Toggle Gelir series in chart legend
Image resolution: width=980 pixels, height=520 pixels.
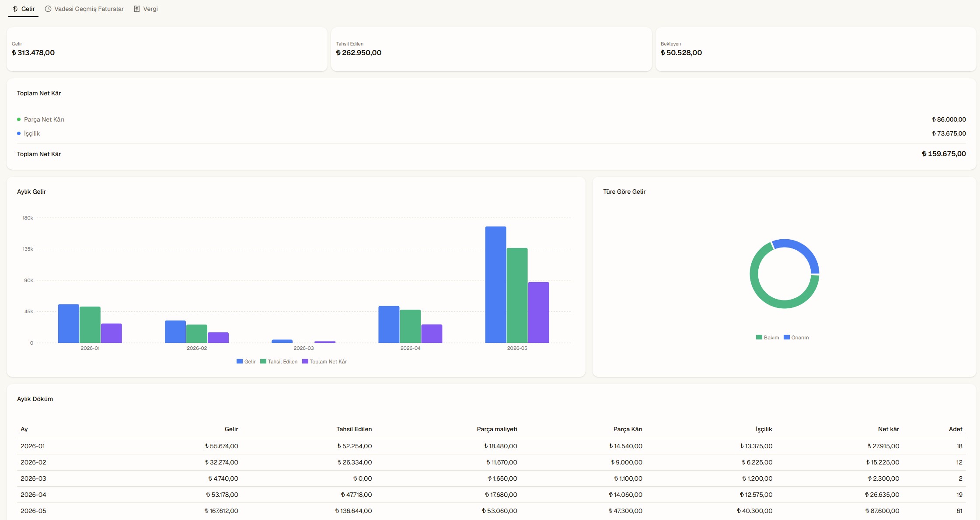[246, 362]
